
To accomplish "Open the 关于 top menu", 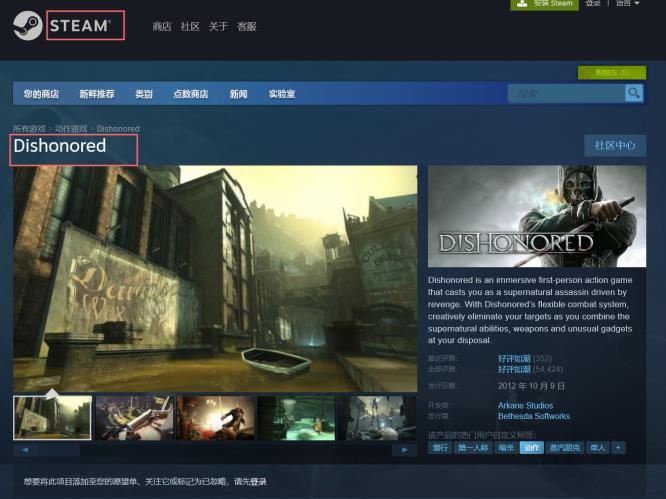I will coord(218,27).
